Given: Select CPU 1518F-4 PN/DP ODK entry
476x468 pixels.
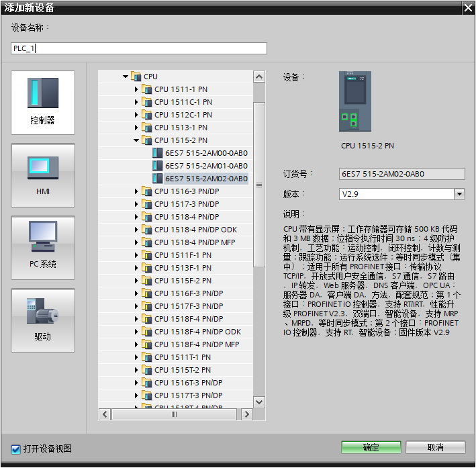Looking at the screenshot, I should point(197,332).
